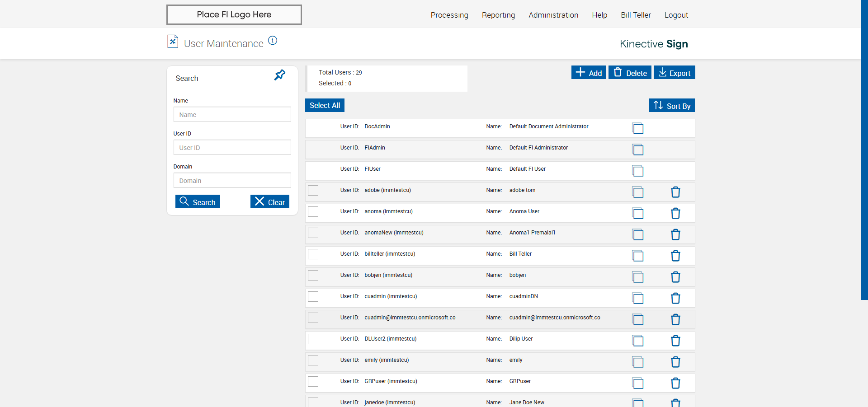
Task: Log out using the Logout link
Action: tap(676, 15)
